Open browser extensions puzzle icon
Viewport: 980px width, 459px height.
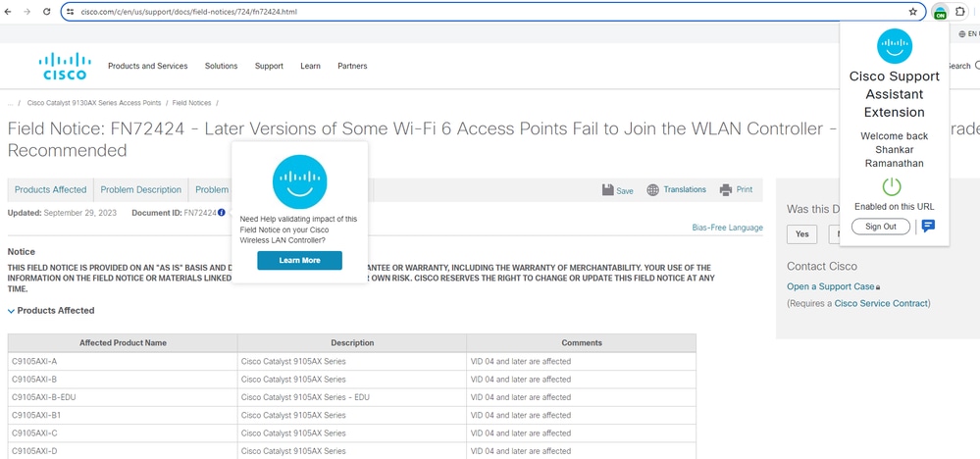coord(959,11)
